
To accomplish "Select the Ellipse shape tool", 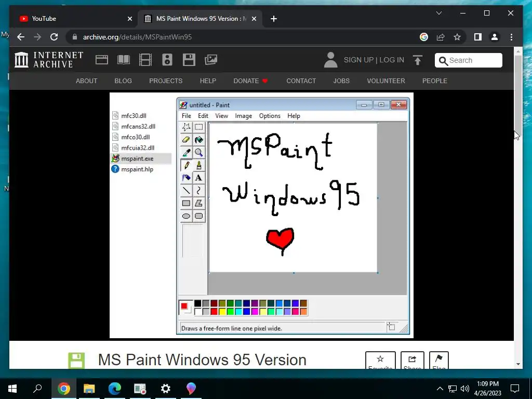I will [x=187, y=216].
